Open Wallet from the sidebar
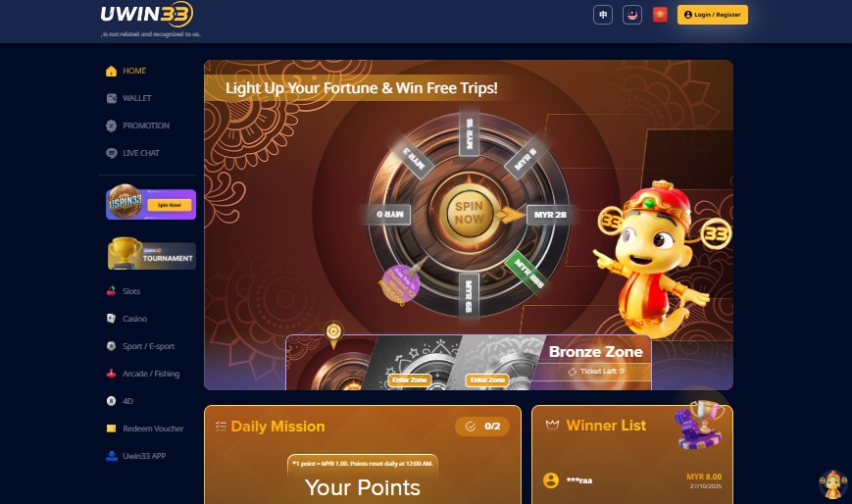The image size is (852, 504). coord(129,98)
